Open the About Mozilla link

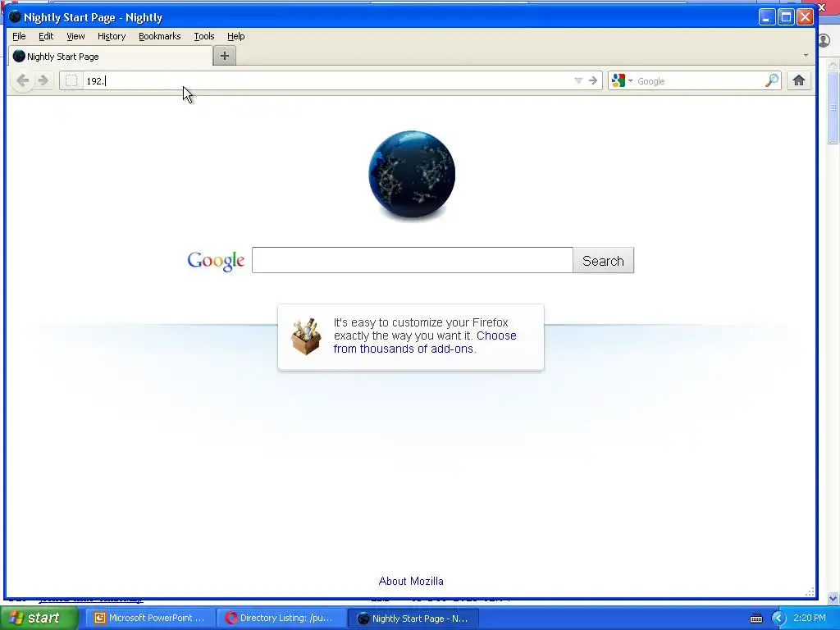point(411,581)
